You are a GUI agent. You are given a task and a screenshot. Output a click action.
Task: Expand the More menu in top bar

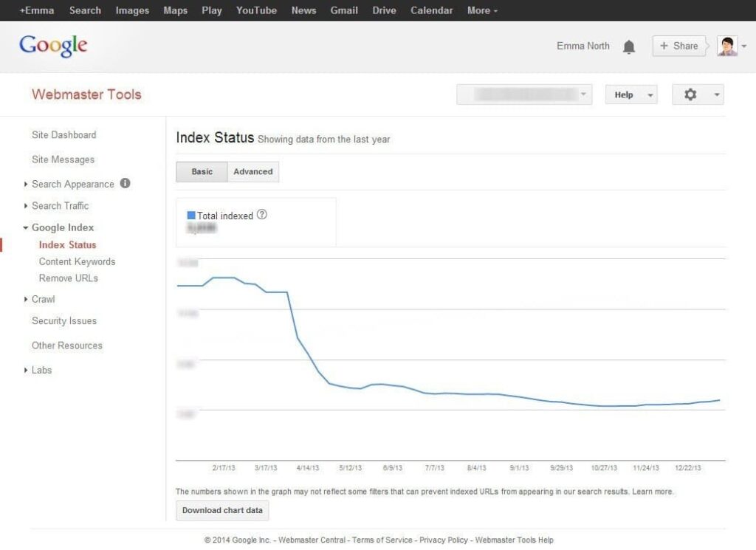(481, 10)
